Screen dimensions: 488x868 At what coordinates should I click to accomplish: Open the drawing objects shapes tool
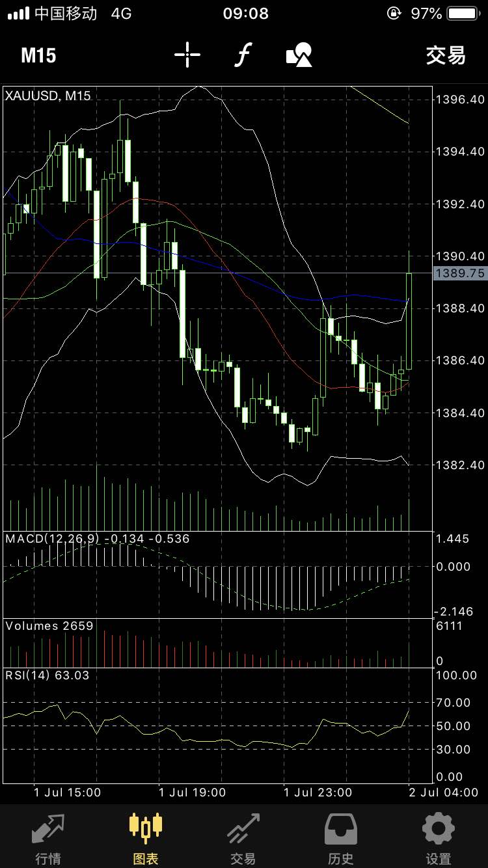pos(299,55)
